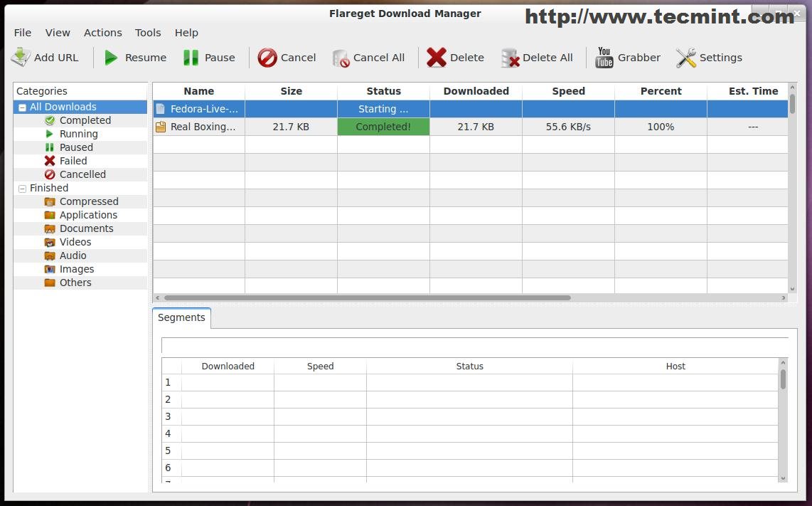
Task: Select the Cancelled category icon
Action: (x=50, y=174)
